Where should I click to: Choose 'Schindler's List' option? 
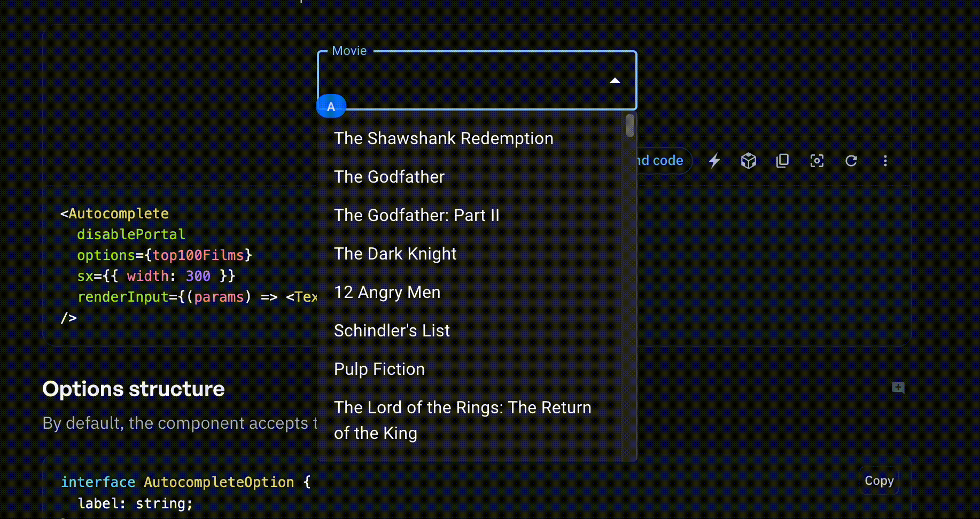point(392,331)
